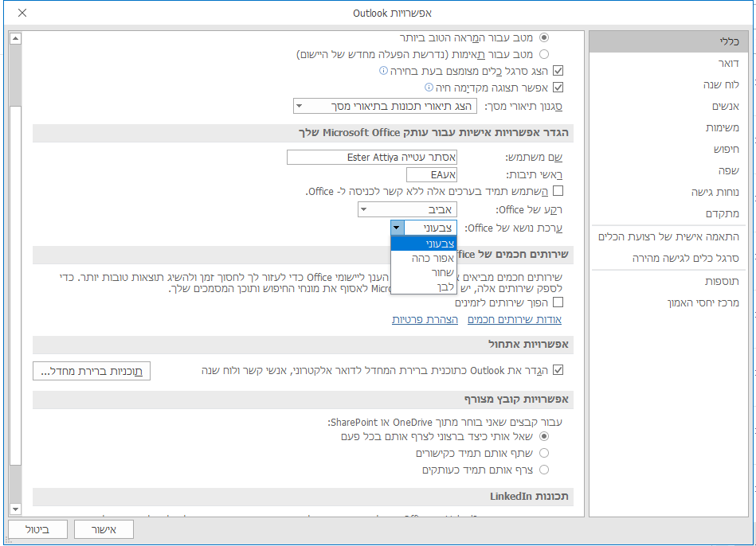
Task: Toggle 'הצג סרגל כלים מצומצם בעת בחירה' checkbox
Action: (x=558, y=71)
